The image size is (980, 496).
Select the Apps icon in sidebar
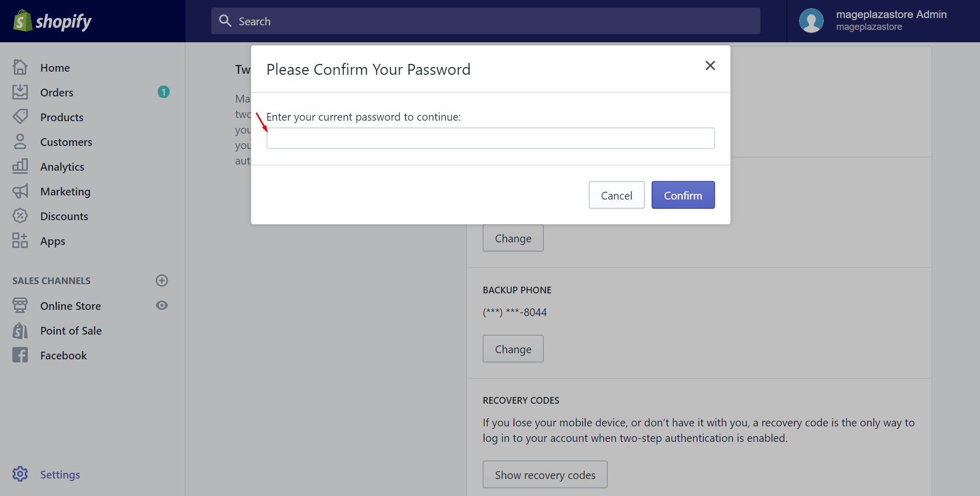(20, 240)
